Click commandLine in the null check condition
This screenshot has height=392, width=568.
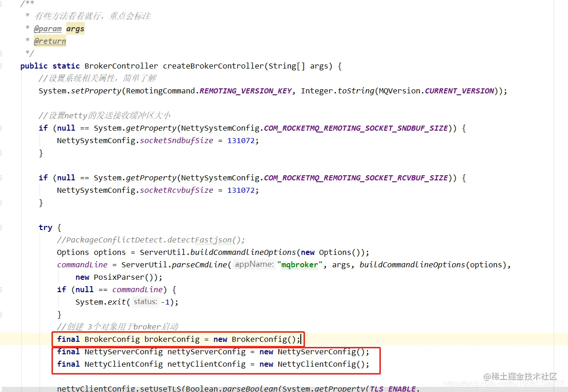[x=138, y=289]
